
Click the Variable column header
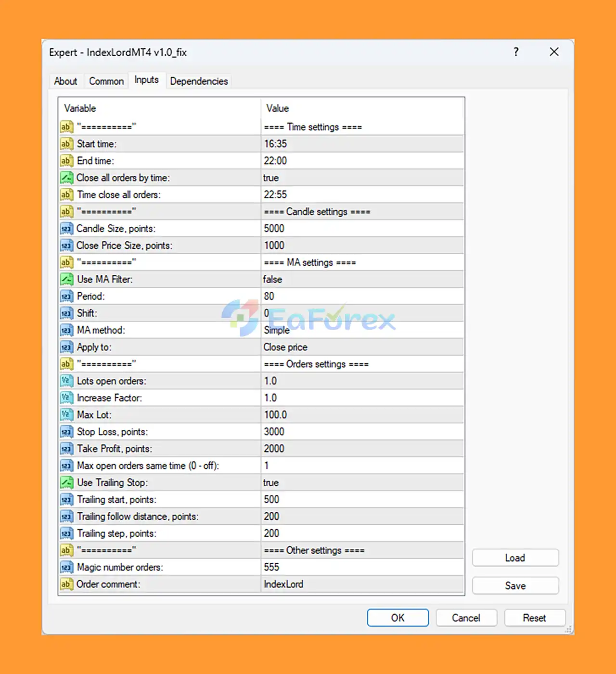[160, 108]
